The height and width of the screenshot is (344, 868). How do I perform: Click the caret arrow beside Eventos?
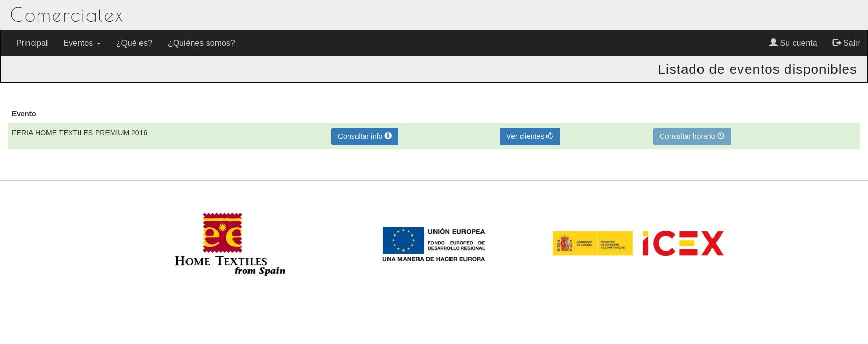point(99,44)
